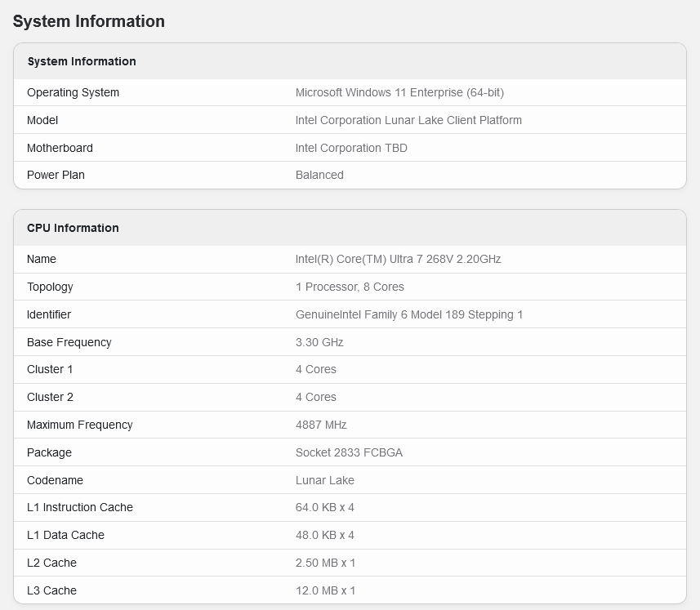This screenshot has height=610, width=700.
Task: Click the CPU Name value Ultra 7 268V
Action: (399, 259)
